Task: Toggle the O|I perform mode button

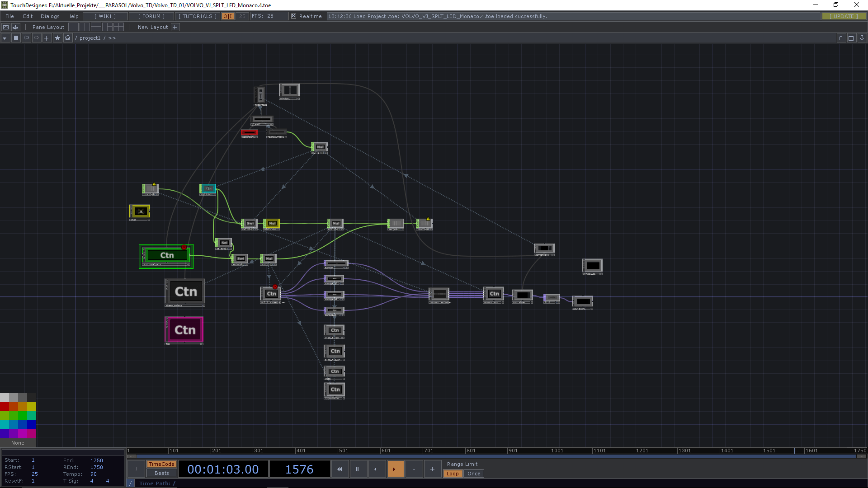Action: (x=227, y=16)
